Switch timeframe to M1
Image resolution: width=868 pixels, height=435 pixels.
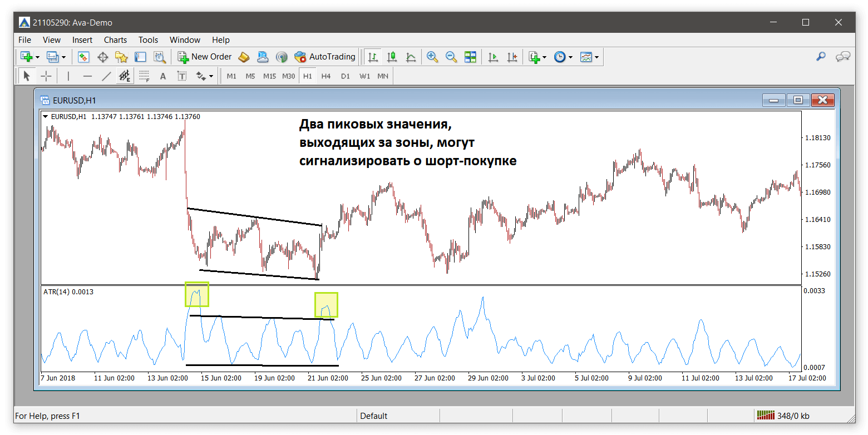231,76
